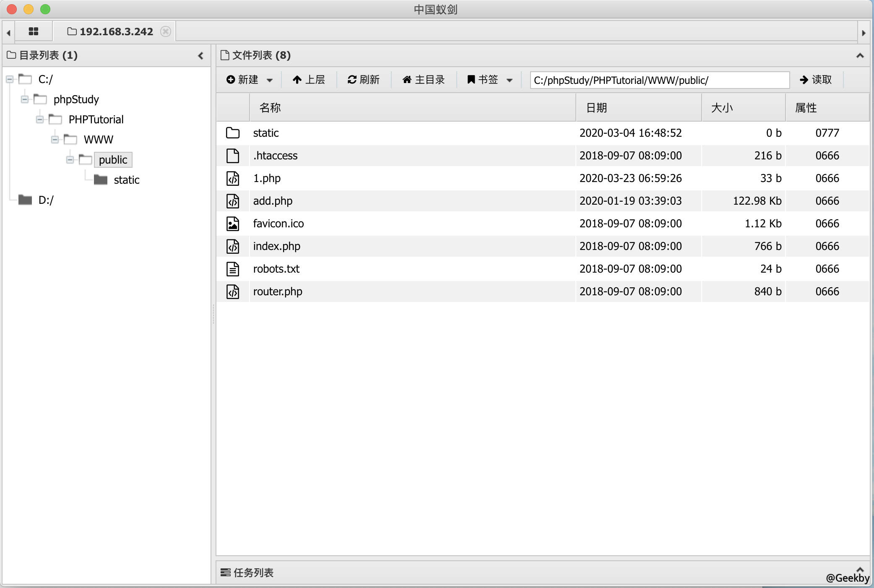The width and height of the screenshot is (874, 588).
Task: Collapse the 文件列表 panel using the up chevron
Action: [859, 55]
